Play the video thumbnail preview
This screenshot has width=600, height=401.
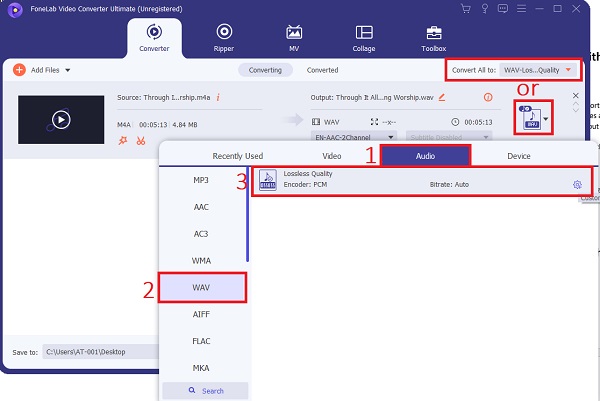61,120
